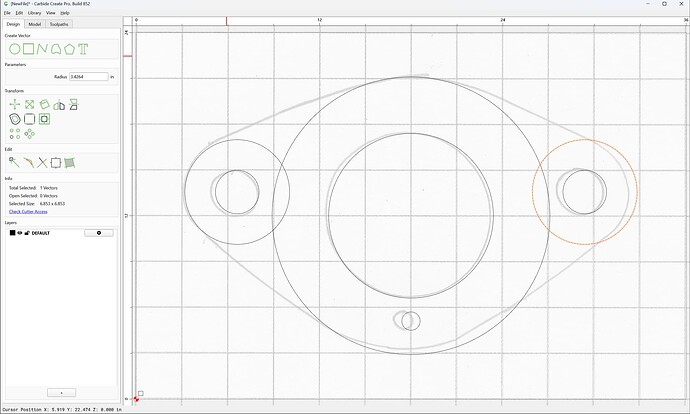Open the Offset Vector tool
This screenshot has height=414, width=690.
pyautogui.click(x=15, y=119)
